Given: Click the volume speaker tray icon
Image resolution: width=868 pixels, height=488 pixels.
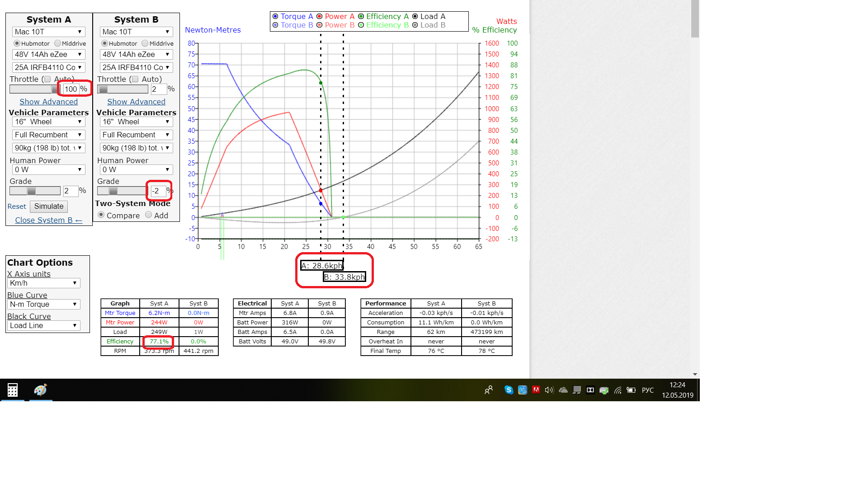Looking at the screenshot, I should point(549,390).
